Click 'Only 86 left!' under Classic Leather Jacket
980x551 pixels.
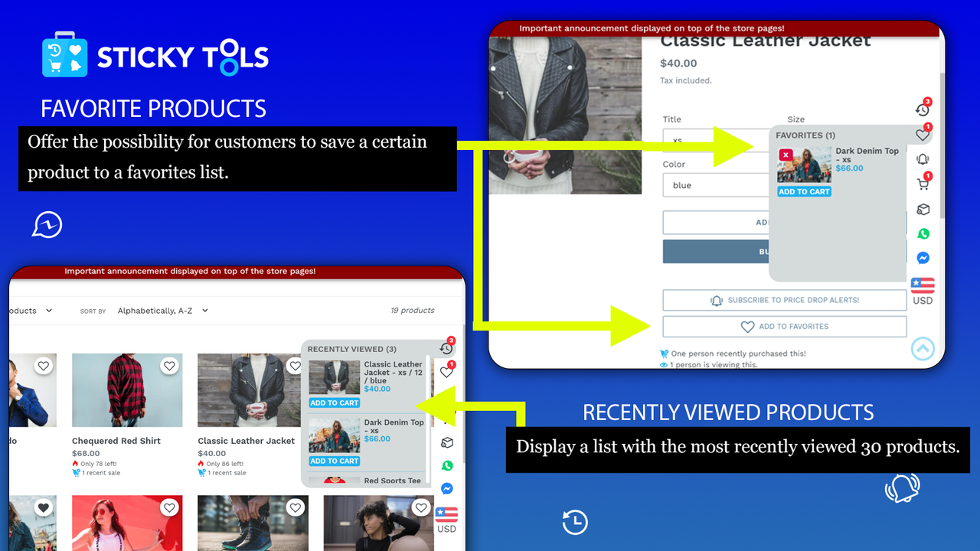(x=224, y=464)
